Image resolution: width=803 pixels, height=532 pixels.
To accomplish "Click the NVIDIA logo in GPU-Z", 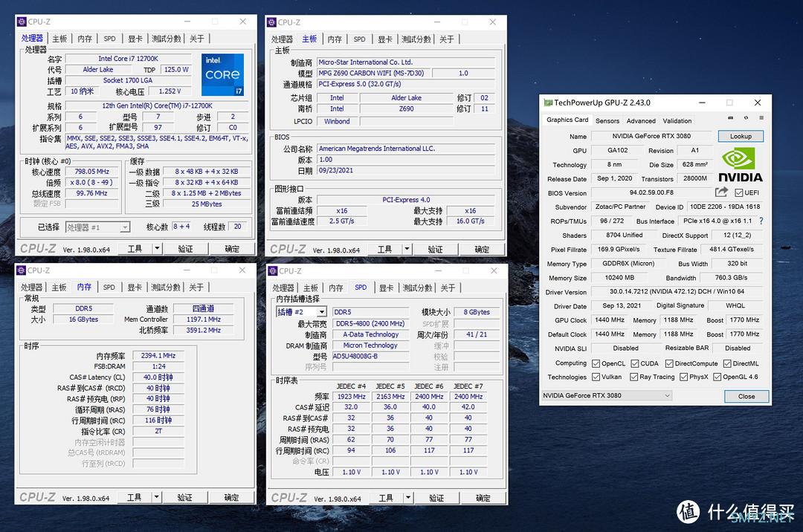I will [x=740, y=165].
